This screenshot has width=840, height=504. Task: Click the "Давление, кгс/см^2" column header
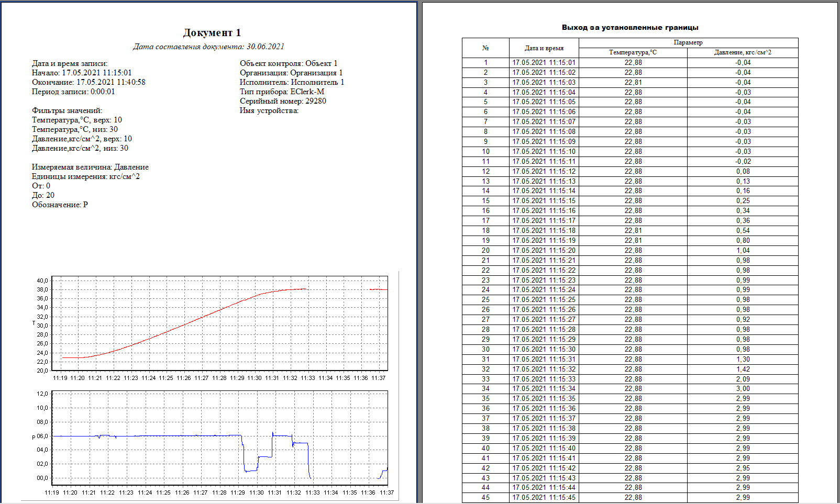743,52
